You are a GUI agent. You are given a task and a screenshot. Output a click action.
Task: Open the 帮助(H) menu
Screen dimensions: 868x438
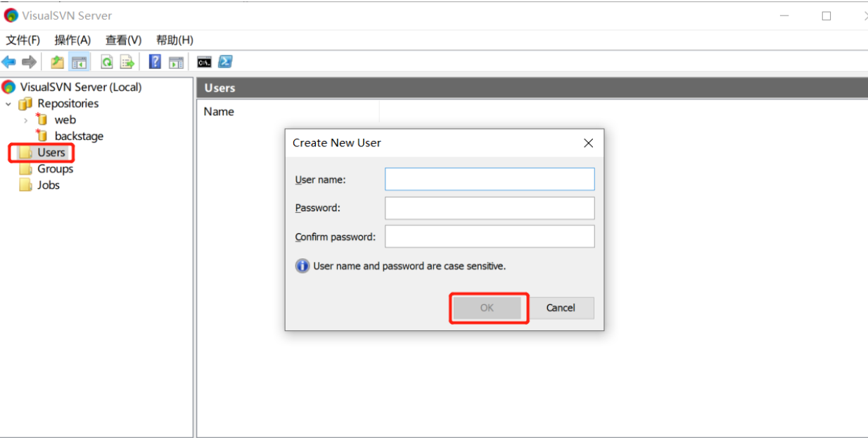(x=174, y=40)
